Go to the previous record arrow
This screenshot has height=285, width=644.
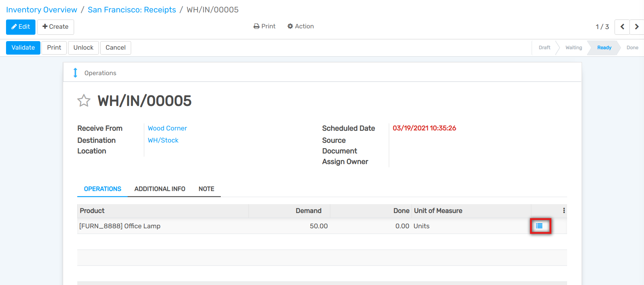pyautogui.click(x=622, y=27)
